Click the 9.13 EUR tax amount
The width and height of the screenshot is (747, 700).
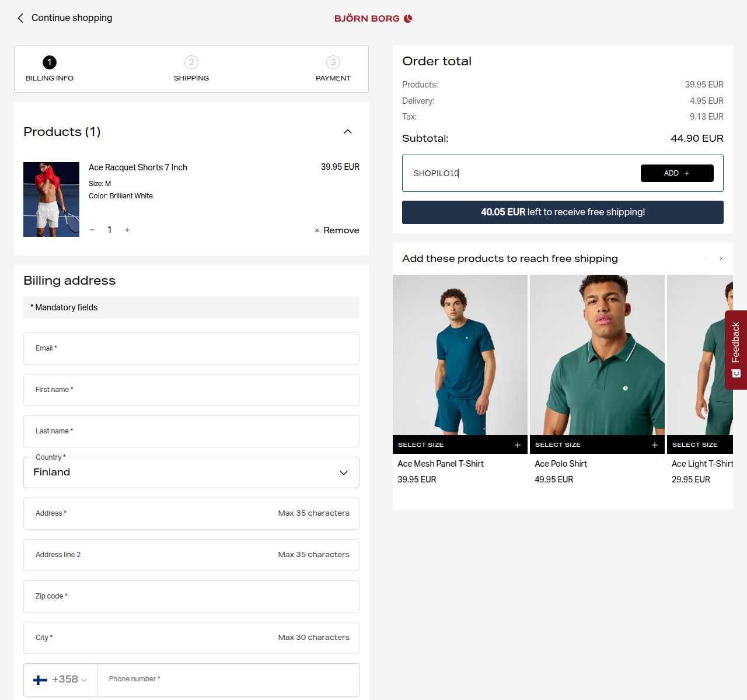[x=707, y=117]
